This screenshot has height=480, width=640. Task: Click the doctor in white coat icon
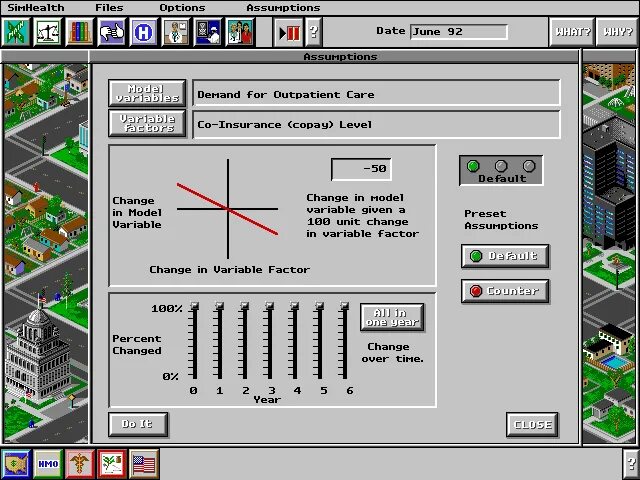[x=176, y=32]
